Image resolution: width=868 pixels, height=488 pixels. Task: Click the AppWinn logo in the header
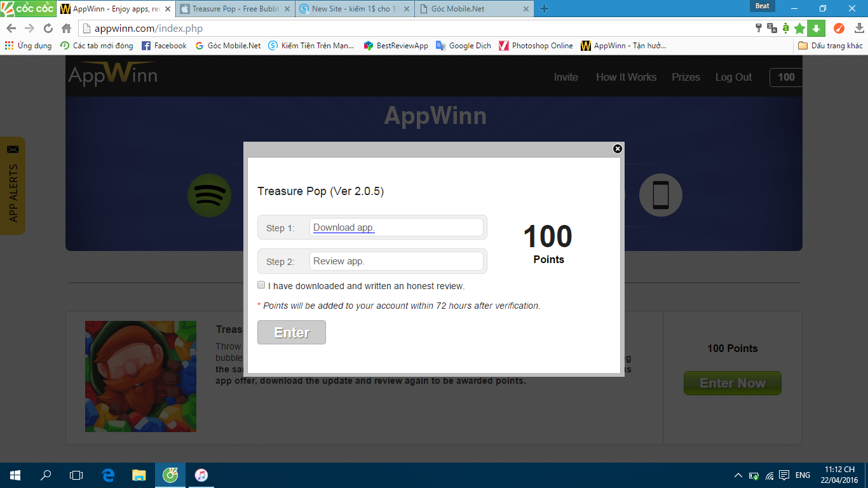(x=113, y=75)
